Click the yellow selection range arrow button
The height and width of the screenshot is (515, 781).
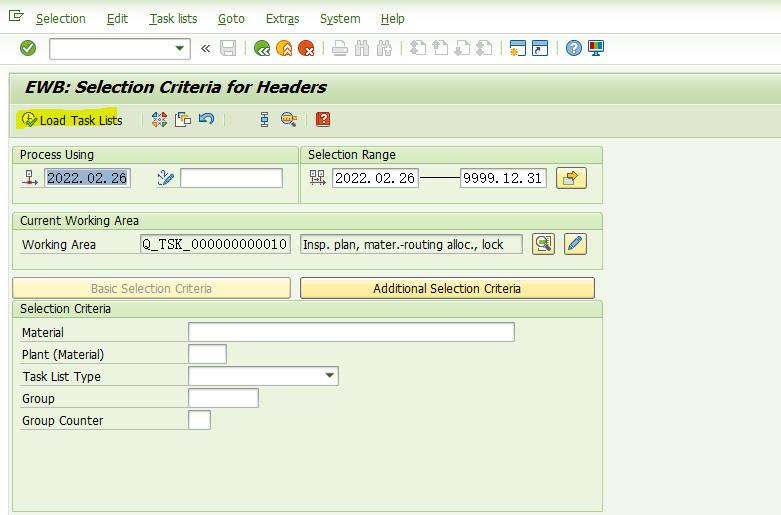pyautogui.click(x=571, y=178)
